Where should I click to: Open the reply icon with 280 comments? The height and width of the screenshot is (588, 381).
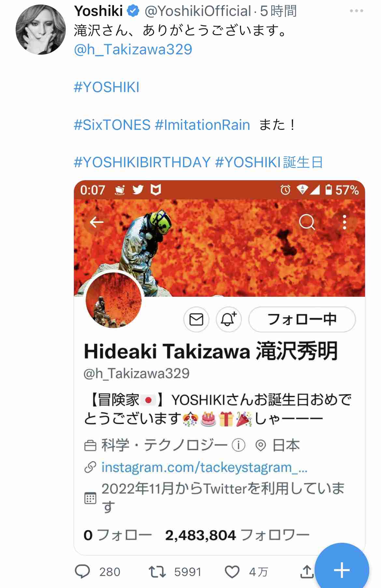pyautogui.click(x=82, y=571)
